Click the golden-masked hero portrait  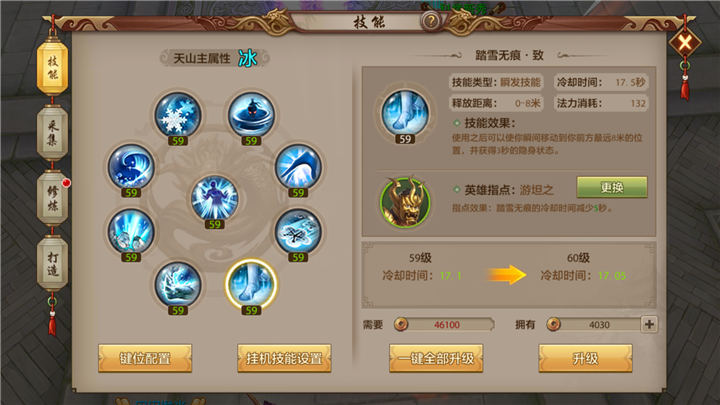pyautogui.click(x=405, y=202)
